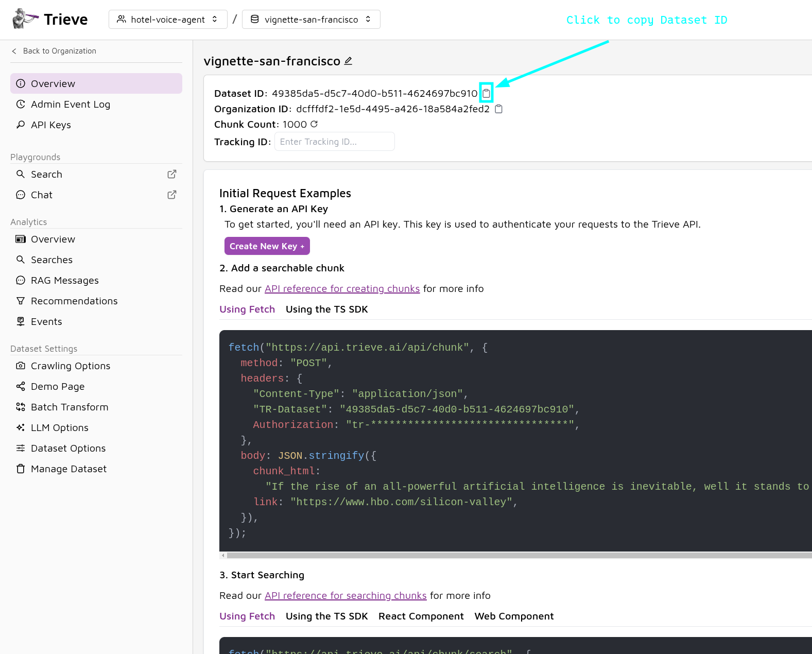This screenshot has height=654, width=812.
Task: Select the React Component tab
Action: point(421,616)
